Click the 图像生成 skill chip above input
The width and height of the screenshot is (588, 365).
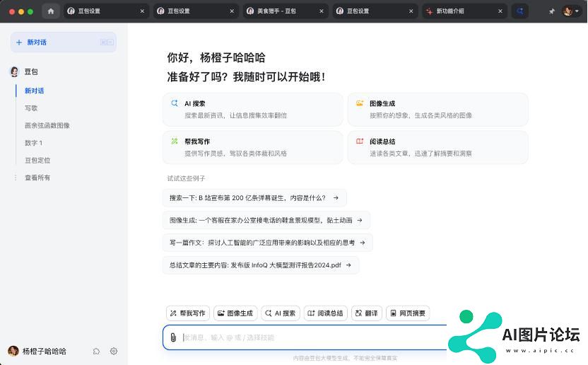(x=235, y=313)
